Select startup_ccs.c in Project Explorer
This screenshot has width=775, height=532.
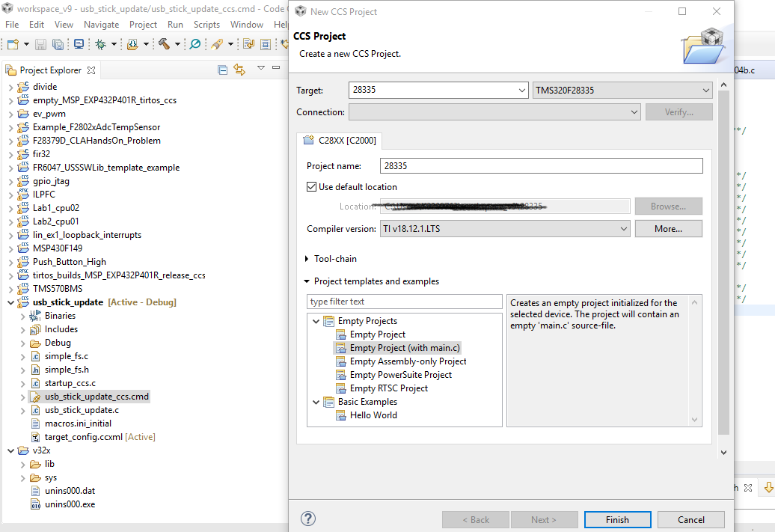[x=70, y=383]
